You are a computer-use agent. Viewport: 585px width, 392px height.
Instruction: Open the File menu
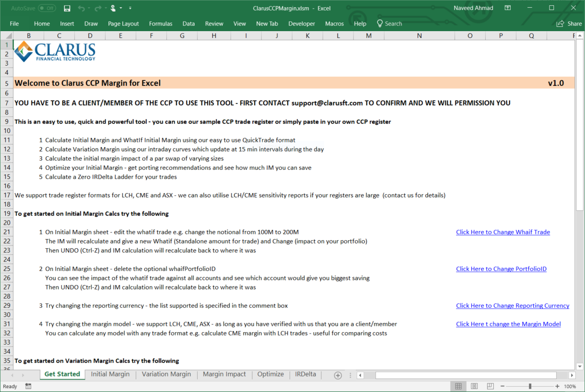pos(14,23)
